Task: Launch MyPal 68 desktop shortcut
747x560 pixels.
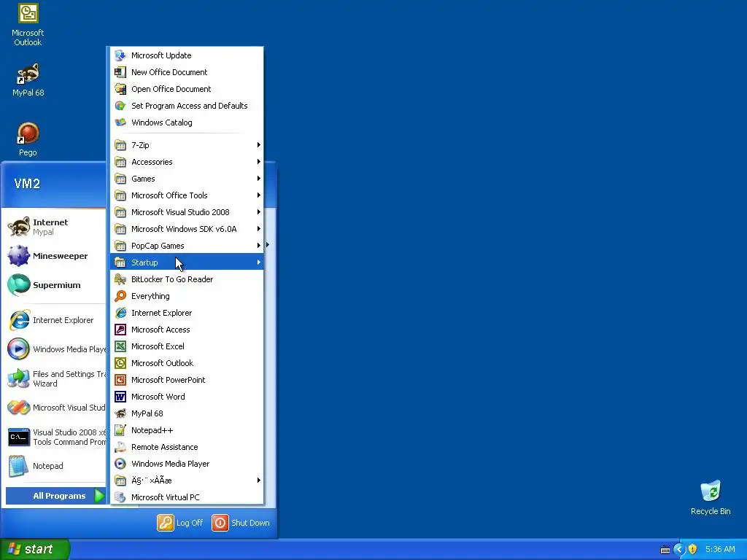Action: pos(28,80)
